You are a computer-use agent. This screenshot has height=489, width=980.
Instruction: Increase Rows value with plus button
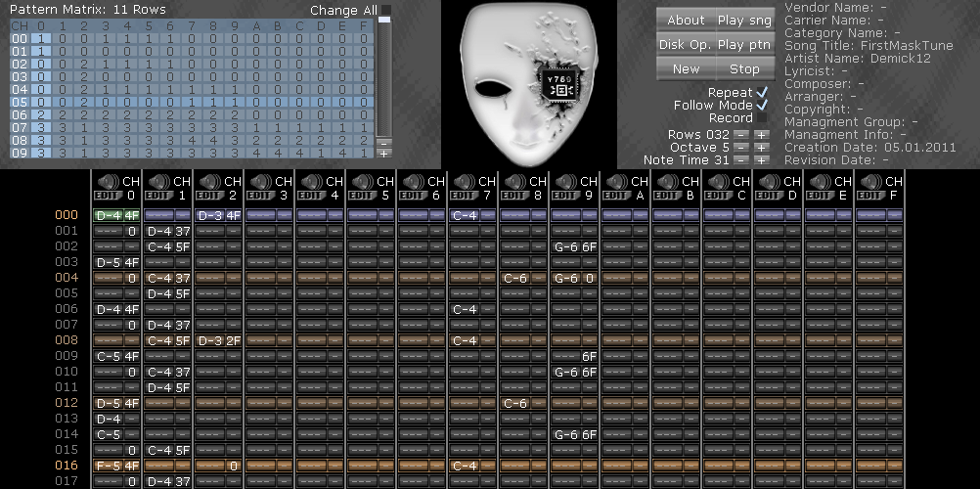pyautogui.click(x=761, y=134)
